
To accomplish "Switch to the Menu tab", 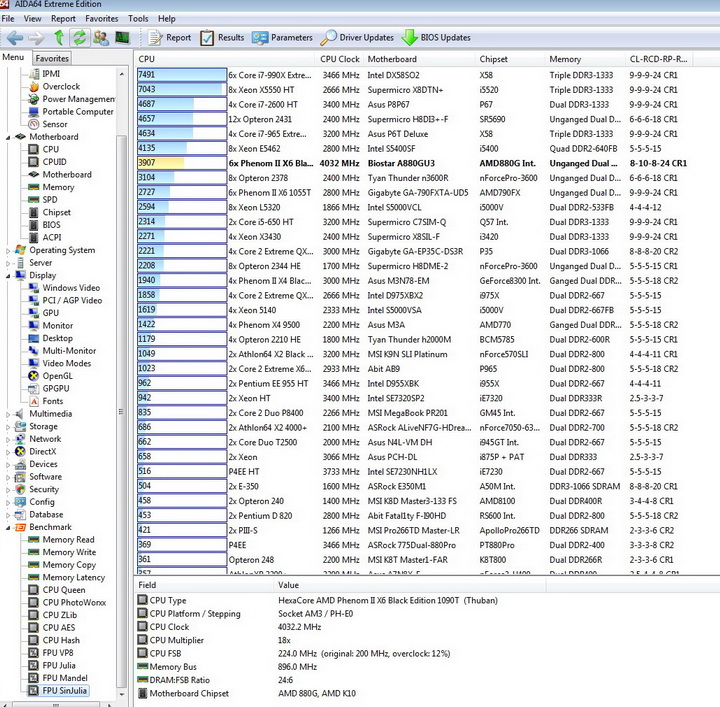I will pos(13,57).
